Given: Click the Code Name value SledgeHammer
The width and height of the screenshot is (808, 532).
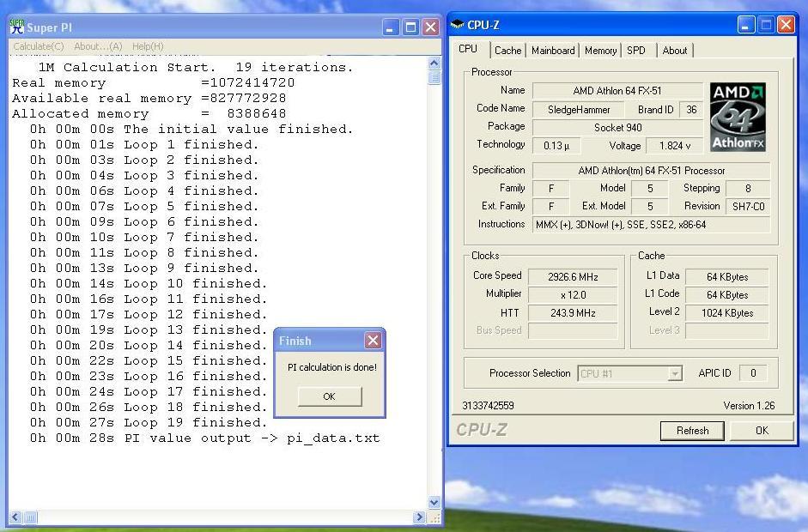Looking at the screenshot, I should click(578, 110).
